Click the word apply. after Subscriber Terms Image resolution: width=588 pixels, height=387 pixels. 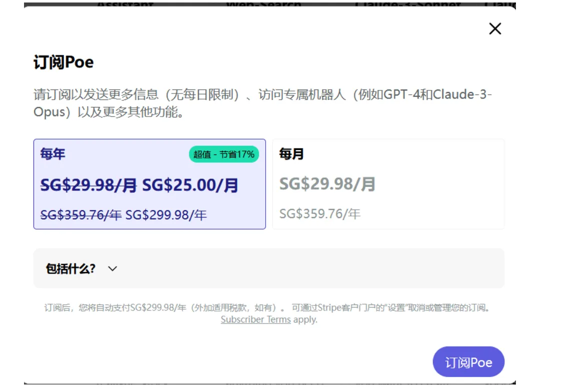[x=305, y=319]
